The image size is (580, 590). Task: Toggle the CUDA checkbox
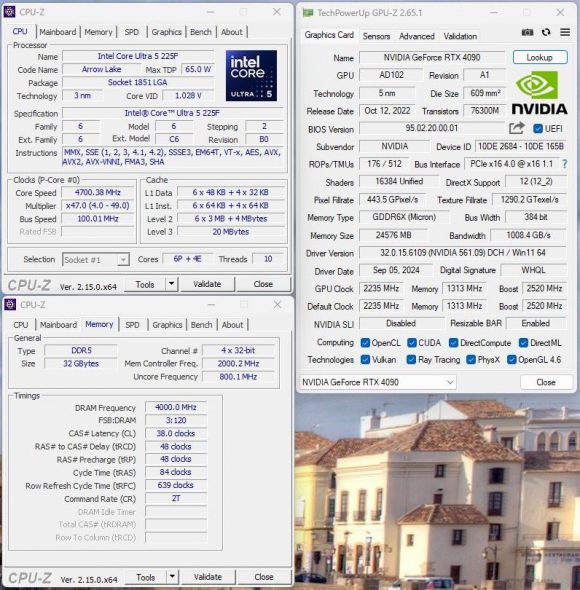click(x=412, y=343)
